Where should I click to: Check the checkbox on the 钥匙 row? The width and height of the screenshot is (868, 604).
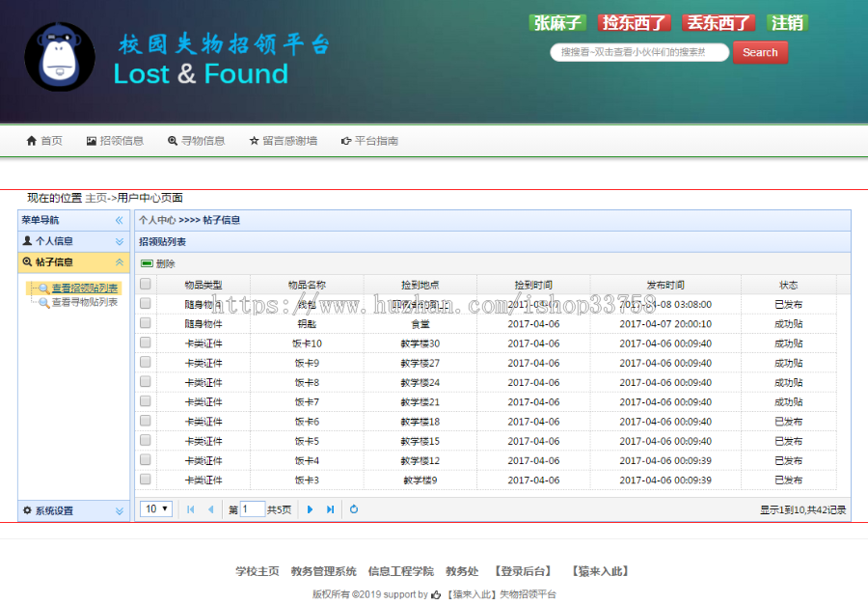coord(146,323)
